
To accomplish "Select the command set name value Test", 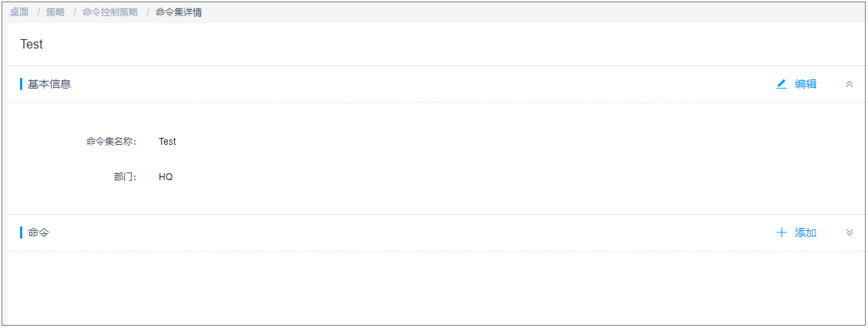I will click(x=167, y=142).
